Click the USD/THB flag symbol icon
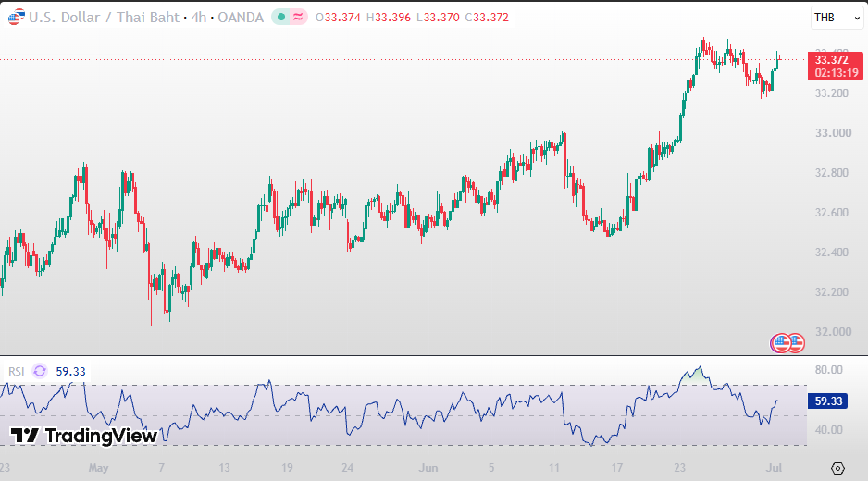Image resolution: width=868 pixels, height=481 pixels. pyautogui.click(x=16, y=18)
